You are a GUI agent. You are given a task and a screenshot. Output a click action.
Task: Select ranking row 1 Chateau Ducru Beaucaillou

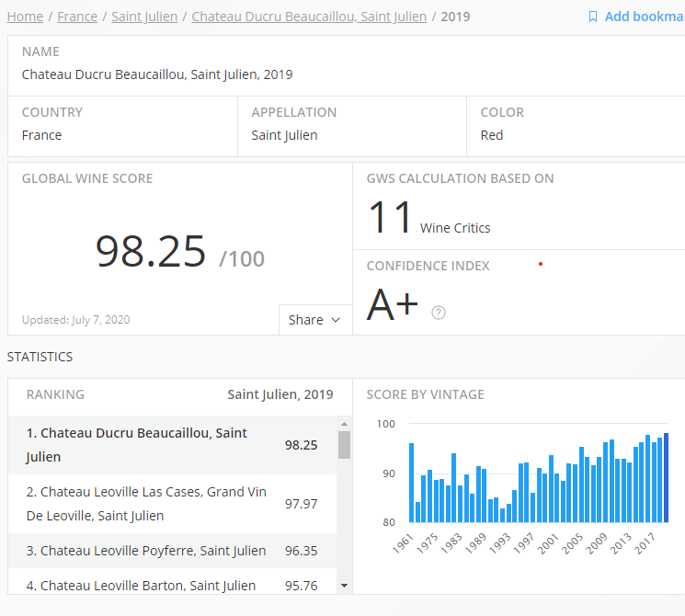[x=172, y=445]
